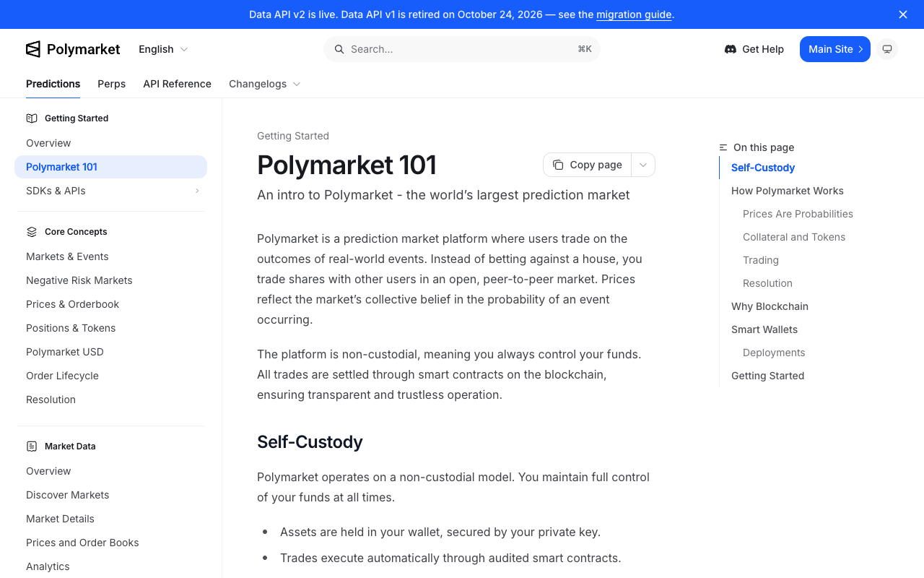Click the Polymarket 101 page title

pos(346,165)
